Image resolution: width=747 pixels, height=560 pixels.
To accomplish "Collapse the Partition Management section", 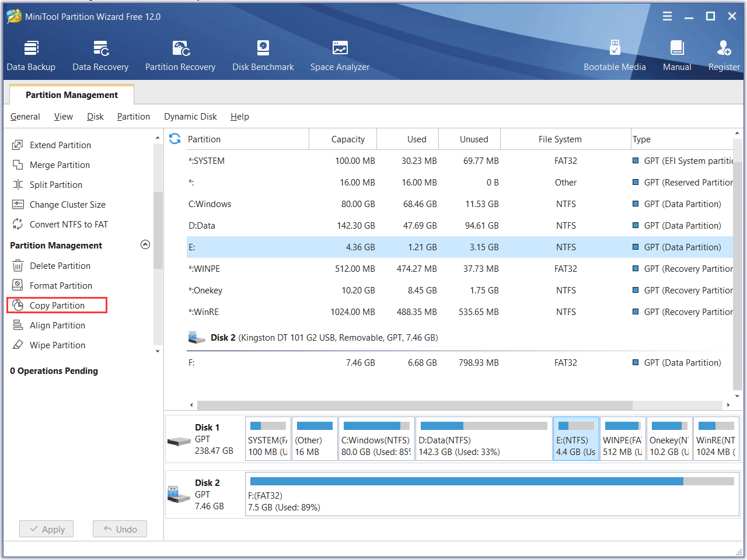I will coord(145,245).
